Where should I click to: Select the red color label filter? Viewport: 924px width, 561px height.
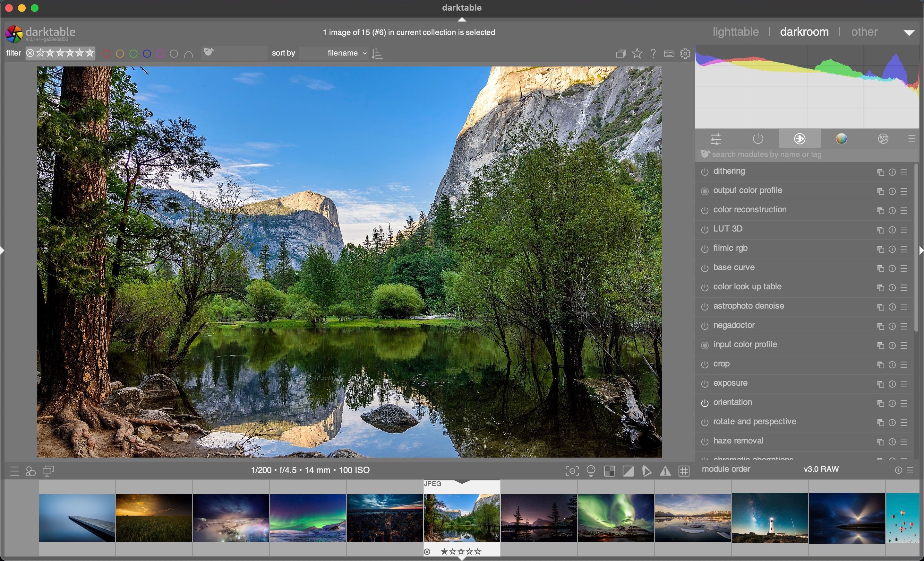[x=107, y=54]
